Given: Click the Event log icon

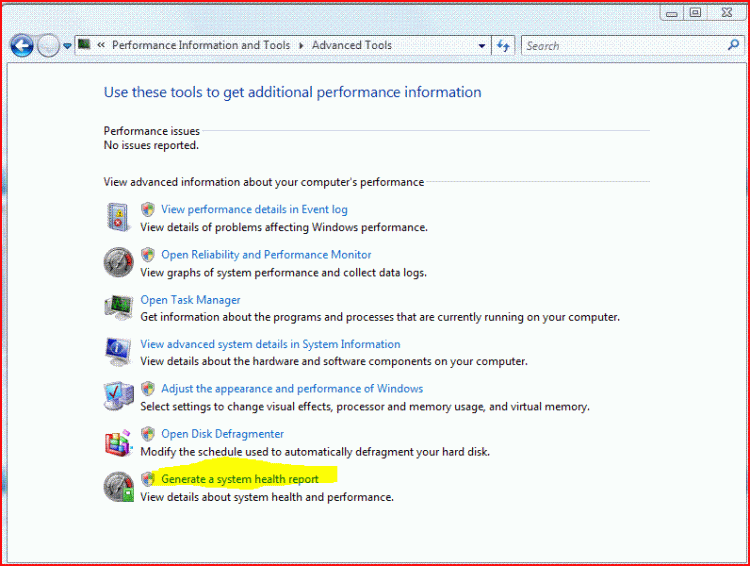Looking at the screenshot, I should (x=118, y=217).
